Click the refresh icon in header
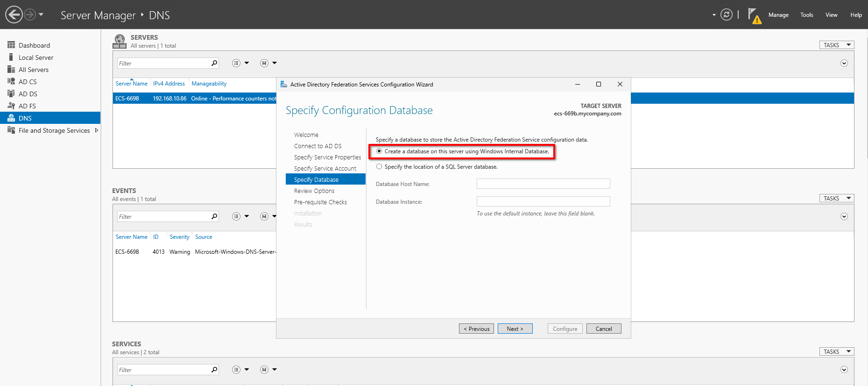Image resolution: width=868 pixels, height=386 pixels. [x=726, y=14]
